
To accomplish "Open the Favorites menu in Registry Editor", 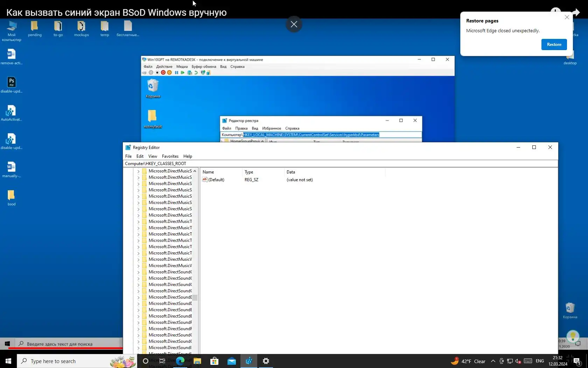I will click(170, 156).
